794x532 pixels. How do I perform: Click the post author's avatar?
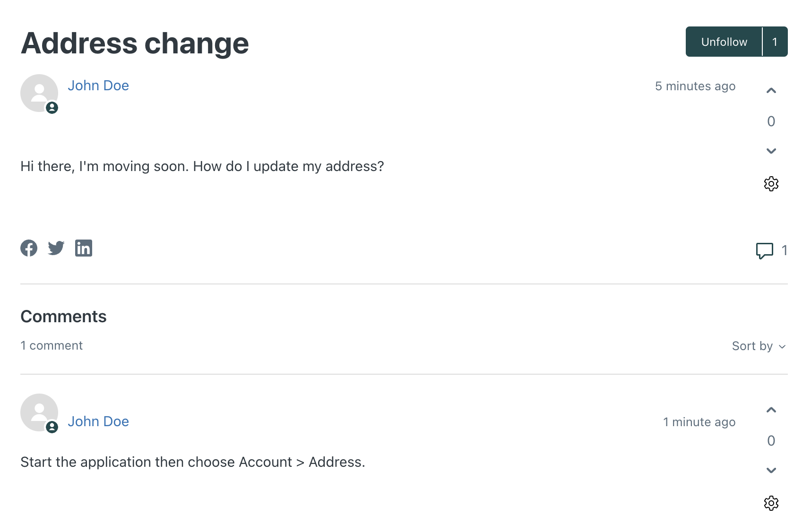(39, 93)
